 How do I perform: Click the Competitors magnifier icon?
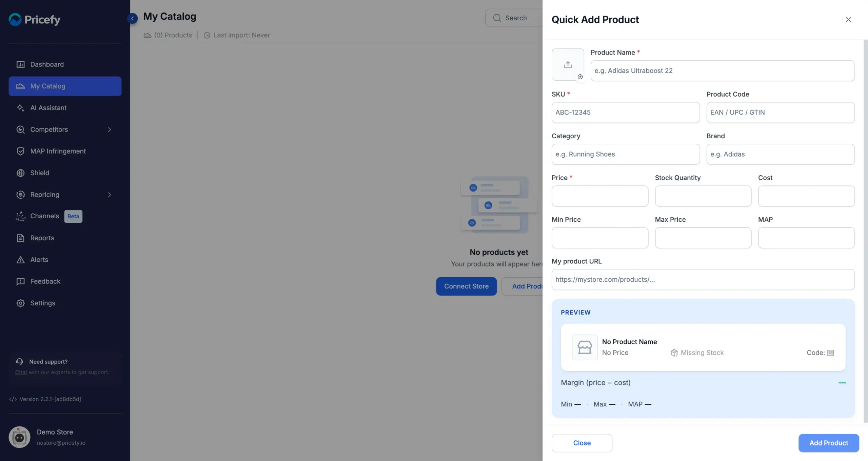(20, 129)
